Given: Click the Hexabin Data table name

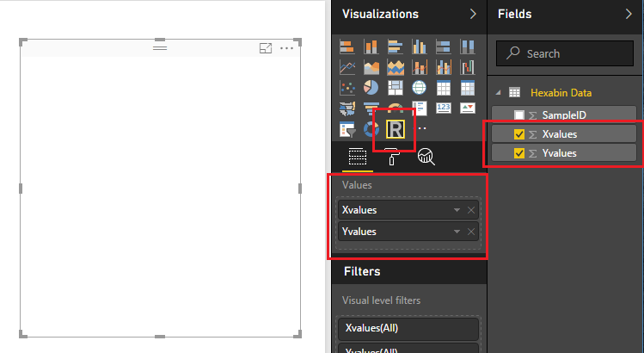Looking at the screenshot, I should (x=561, y=93).
